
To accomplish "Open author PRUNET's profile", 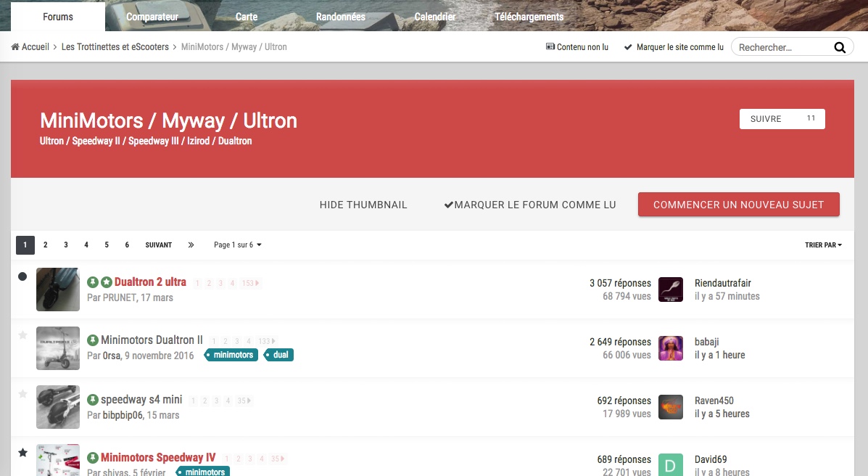I will (120, 297).
